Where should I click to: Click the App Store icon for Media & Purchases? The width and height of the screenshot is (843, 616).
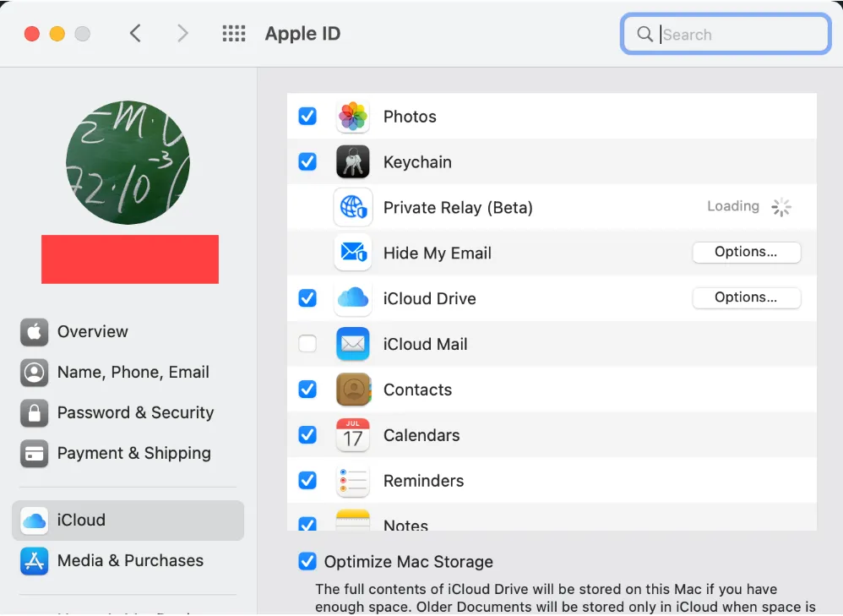pyautogui.click(x=35, y=560)
